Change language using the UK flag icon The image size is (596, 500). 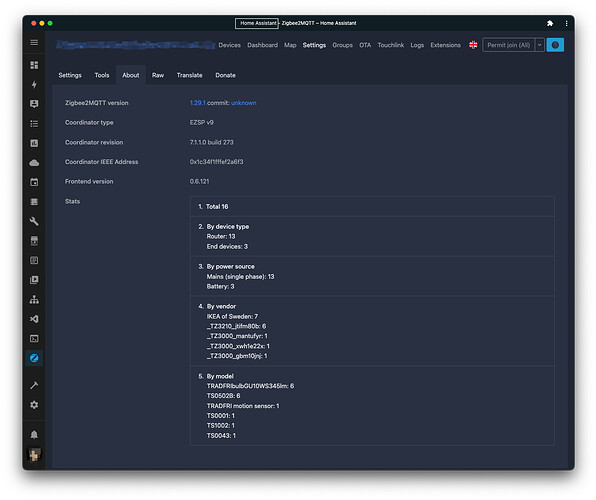tap(473, 45)
